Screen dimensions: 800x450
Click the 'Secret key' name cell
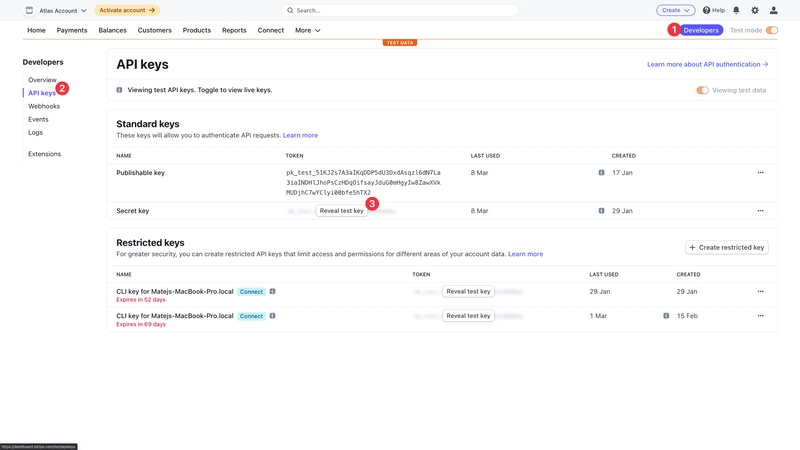click(133, 211)
